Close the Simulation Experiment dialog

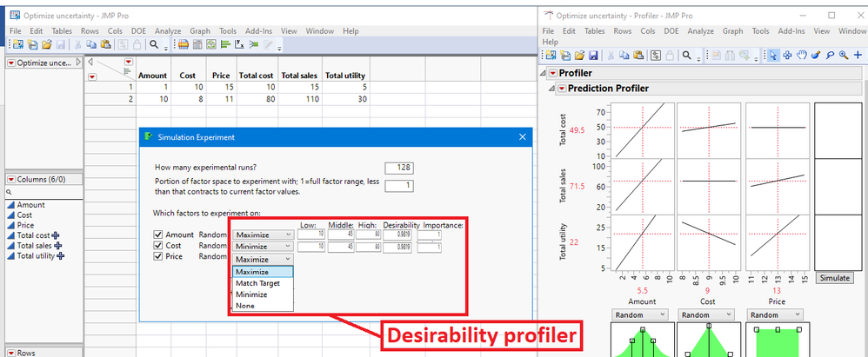tap(522, 137)
